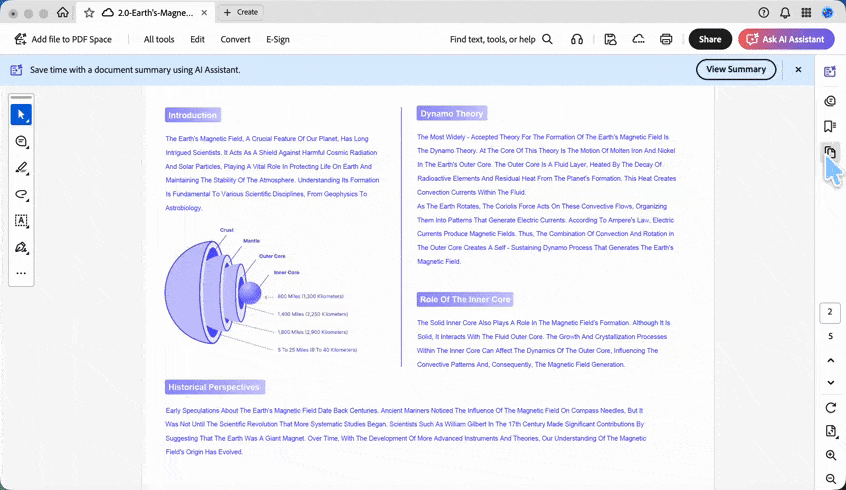Click the cloud upload icon

click(638, 39)
